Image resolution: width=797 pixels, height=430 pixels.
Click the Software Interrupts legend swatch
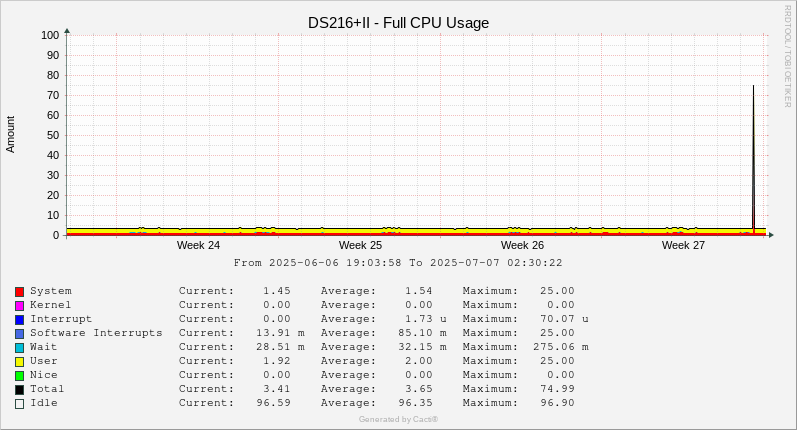pos(19,334)
